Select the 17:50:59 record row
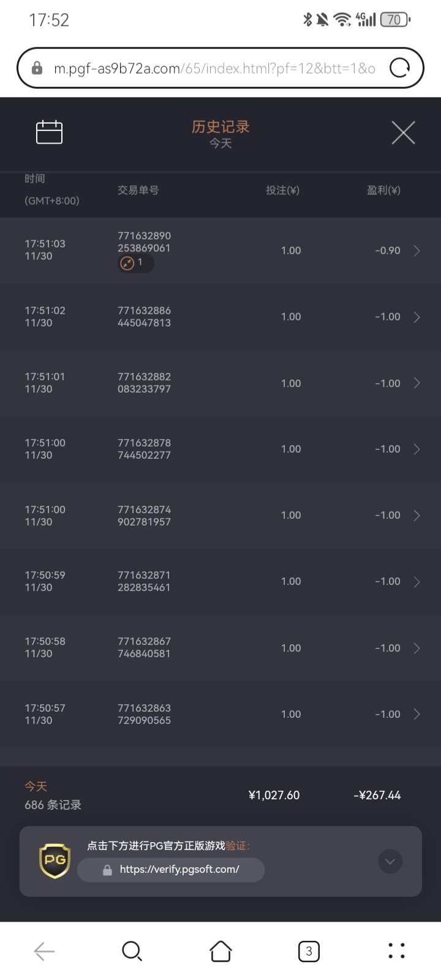Screen dimensions: 441x980 [x=221, y=581]
